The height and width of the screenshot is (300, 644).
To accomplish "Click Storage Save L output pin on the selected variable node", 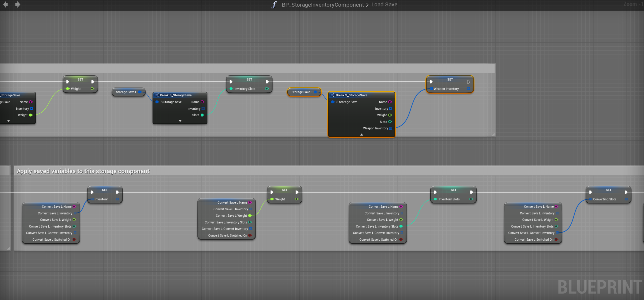I will click(x=316, y=92).
